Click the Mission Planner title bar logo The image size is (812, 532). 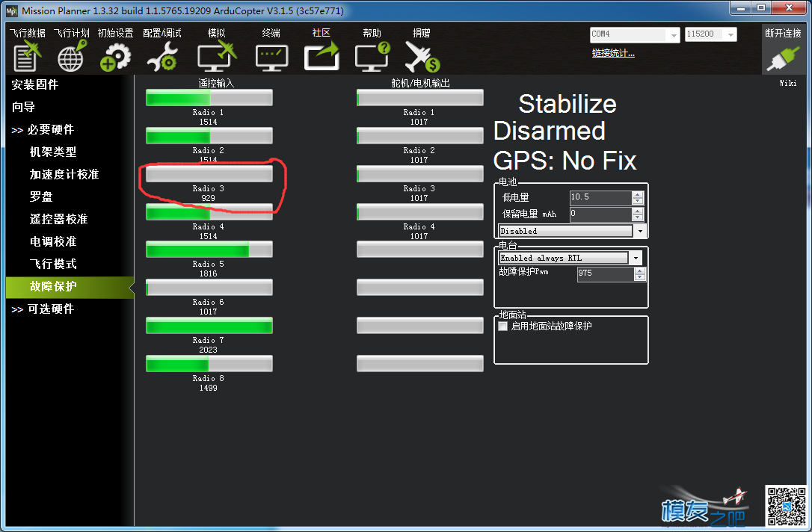click(x=11, y=10)
